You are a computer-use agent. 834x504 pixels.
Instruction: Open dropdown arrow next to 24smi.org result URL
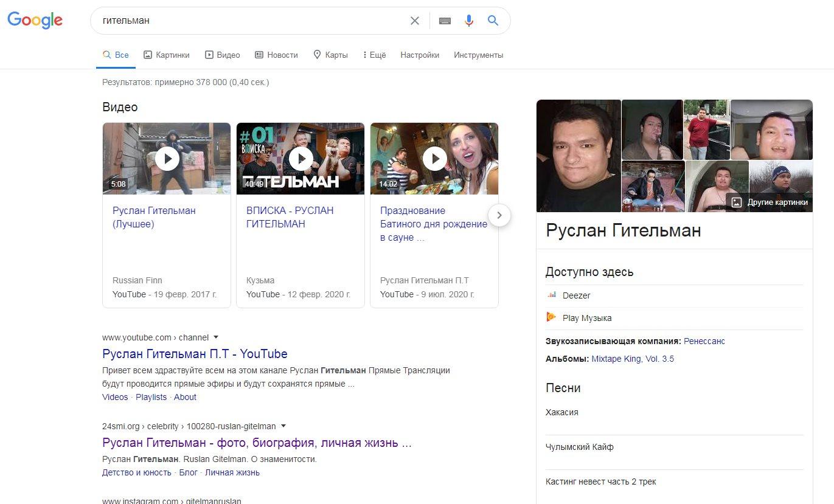(x=283, y=426)
